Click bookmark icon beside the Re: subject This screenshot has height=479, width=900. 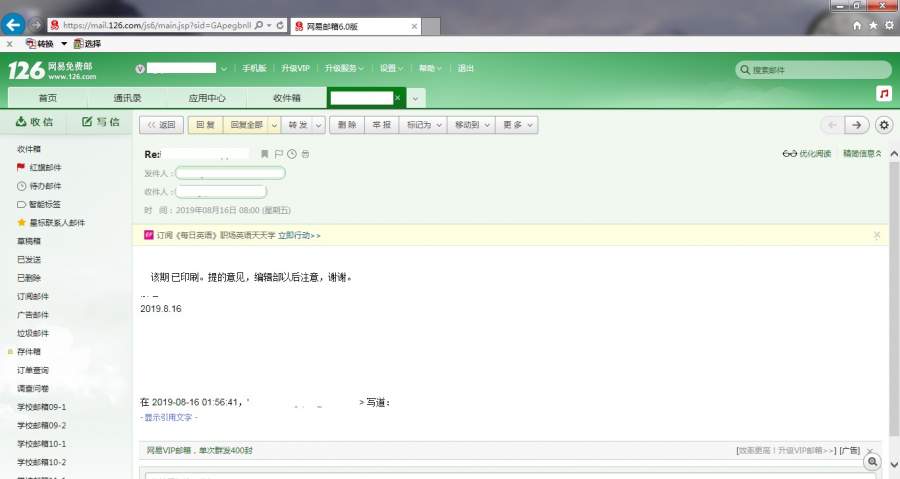click(265, 154)
